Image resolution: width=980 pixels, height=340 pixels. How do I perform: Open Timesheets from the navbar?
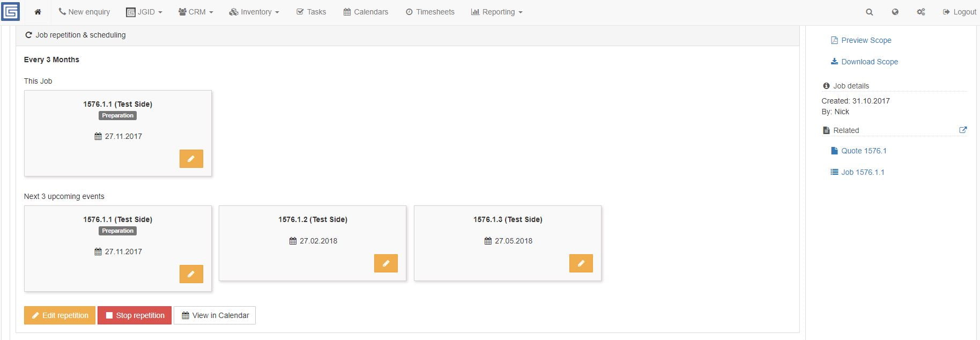430,12
